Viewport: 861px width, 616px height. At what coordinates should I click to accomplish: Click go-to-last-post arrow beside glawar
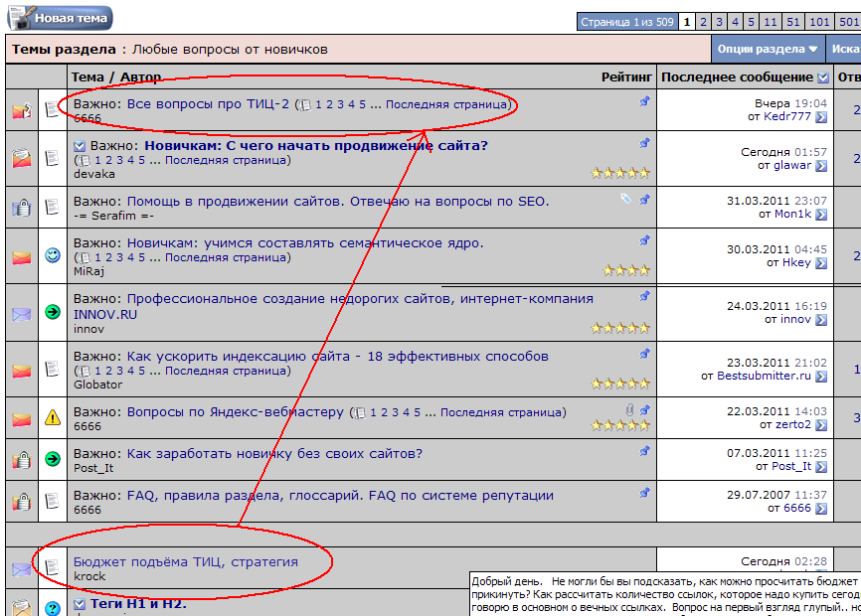[x=821, y=166]
